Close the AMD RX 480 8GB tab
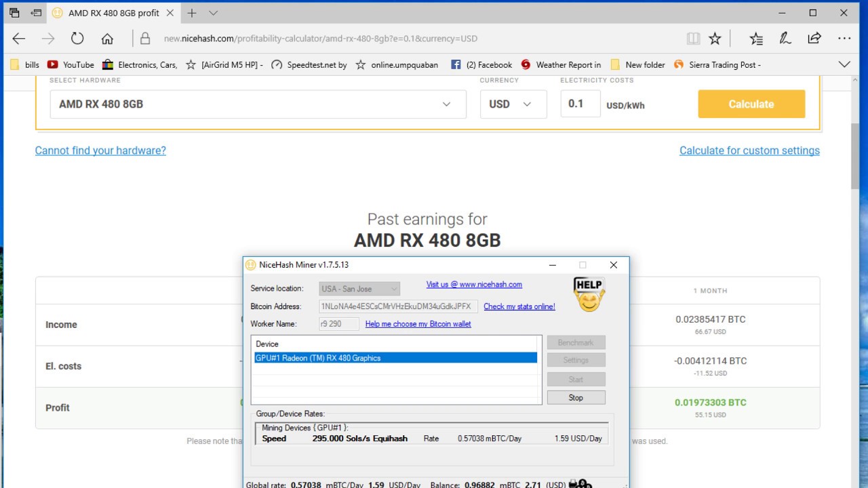The image size is (868, 488). point(170,13)
